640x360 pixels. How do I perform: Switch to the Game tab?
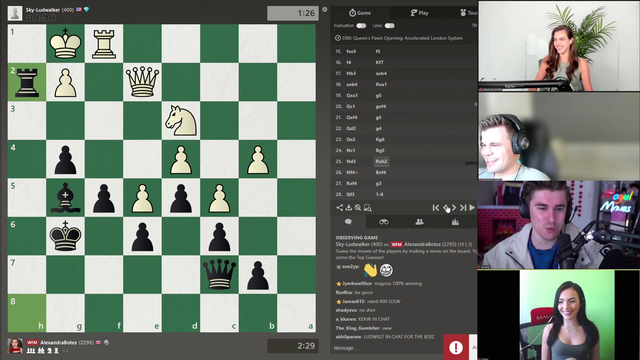360,13
